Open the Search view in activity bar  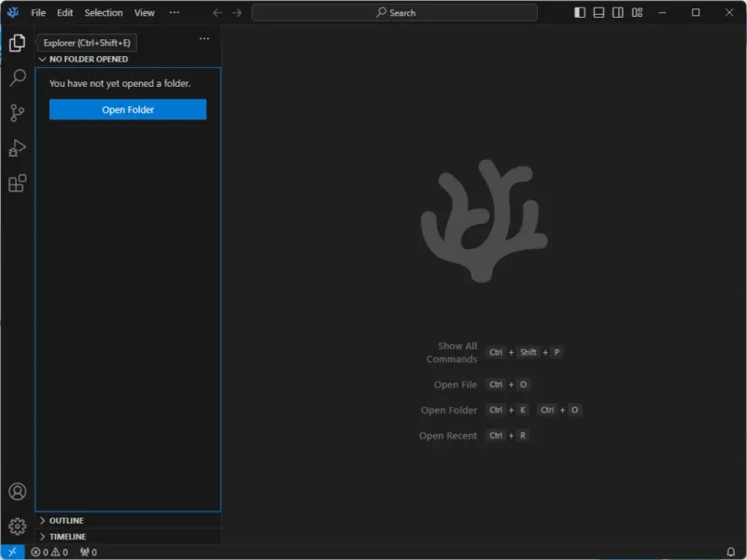[17, 77]
